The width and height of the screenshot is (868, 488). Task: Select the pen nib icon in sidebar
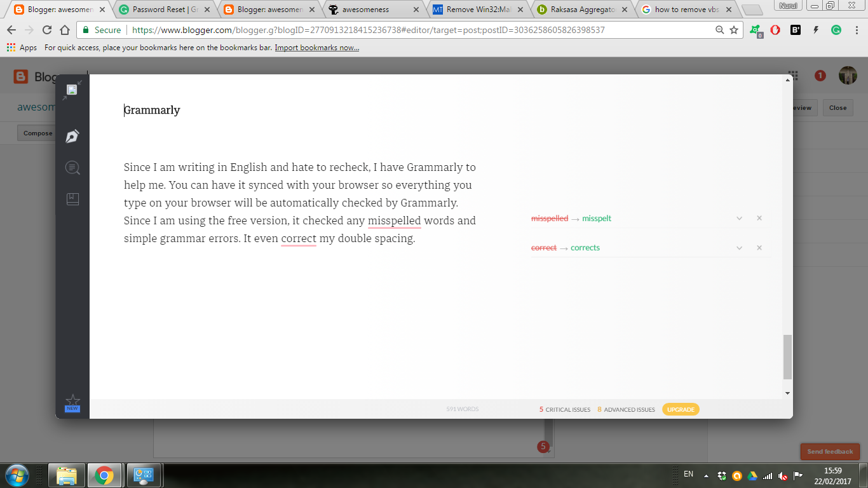point(72,136)
